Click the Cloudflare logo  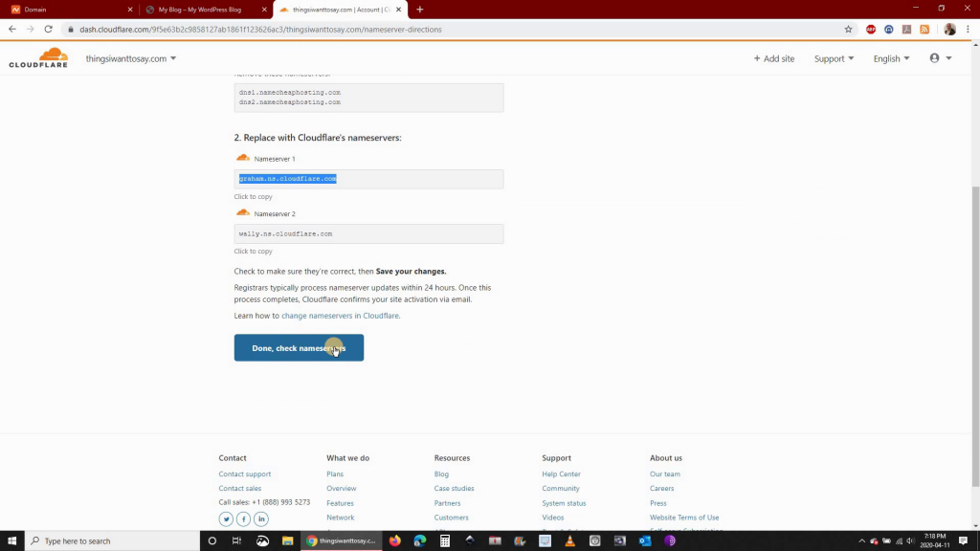point(38,57)
